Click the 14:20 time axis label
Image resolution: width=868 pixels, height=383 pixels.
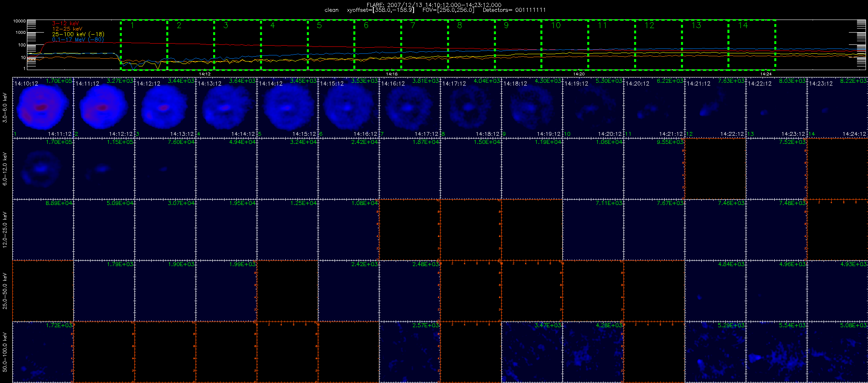pos(579,74)
